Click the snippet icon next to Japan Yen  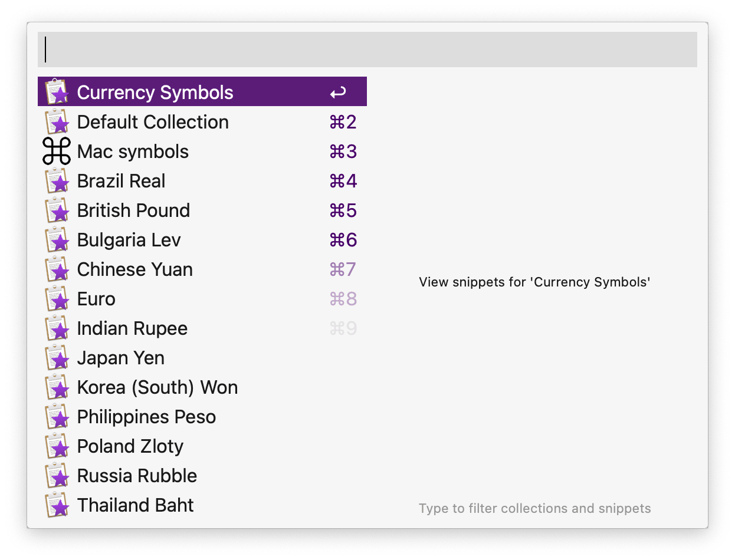click(57, 357)
